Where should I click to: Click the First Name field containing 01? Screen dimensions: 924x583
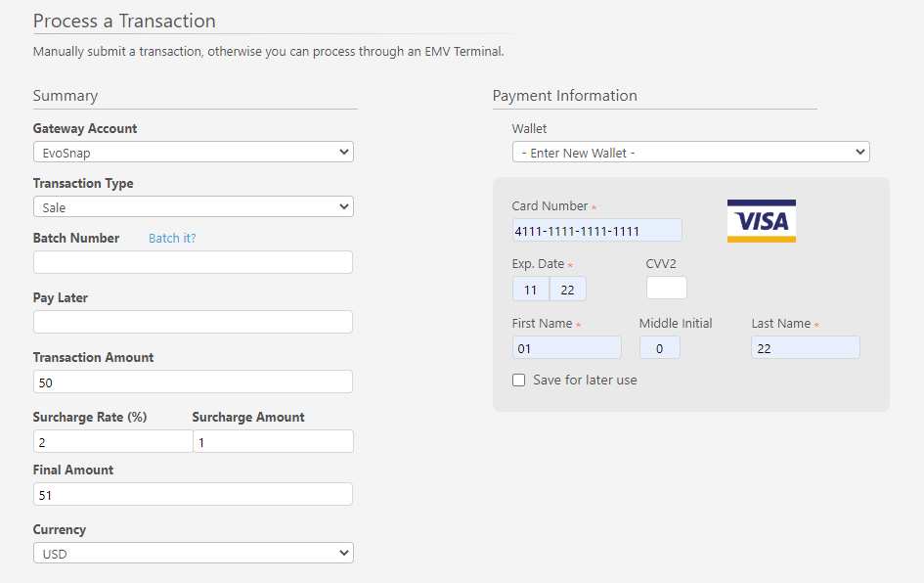[567, 348]
